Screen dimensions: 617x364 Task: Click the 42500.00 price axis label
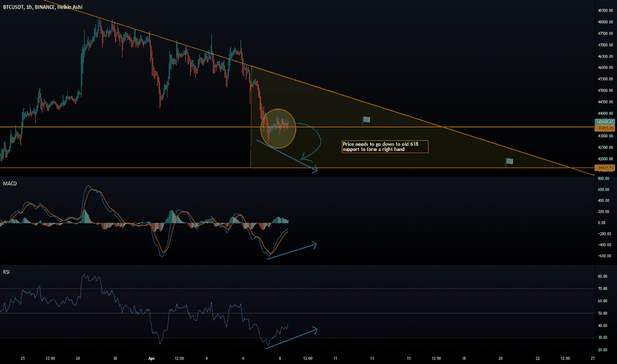click(605, 148)
